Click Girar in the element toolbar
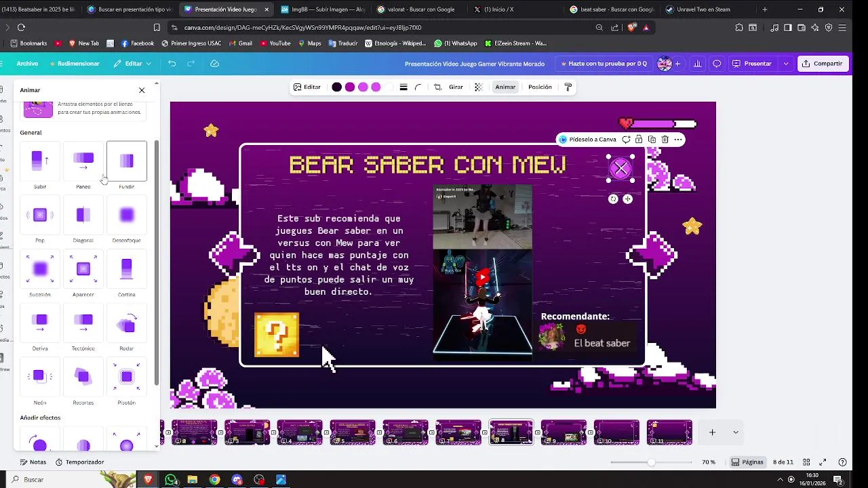The width and height of the screenshot is (868, 488). [456, 87]
